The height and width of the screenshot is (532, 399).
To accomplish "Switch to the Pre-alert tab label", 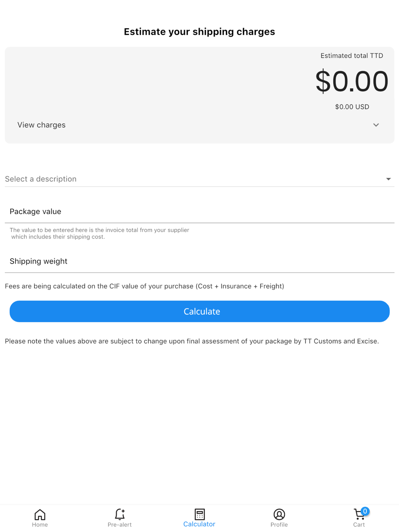I will (120, 524).
